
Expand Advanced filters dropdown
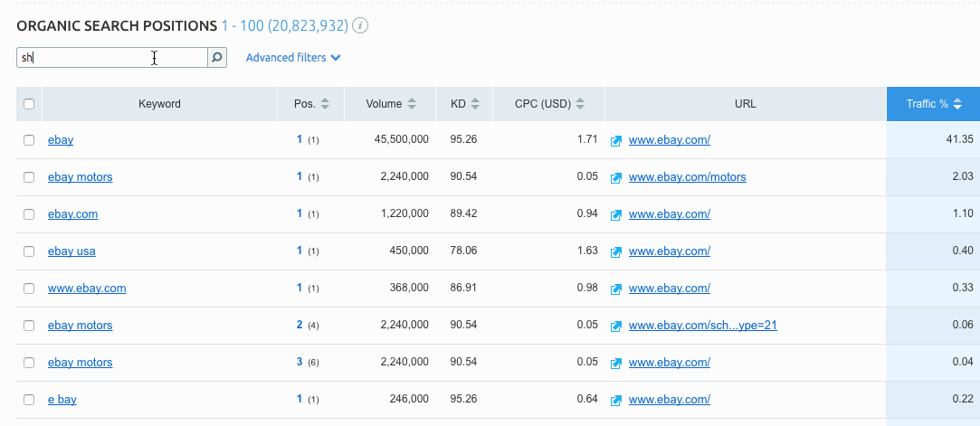pyautogui.click(x=292, y=58)
